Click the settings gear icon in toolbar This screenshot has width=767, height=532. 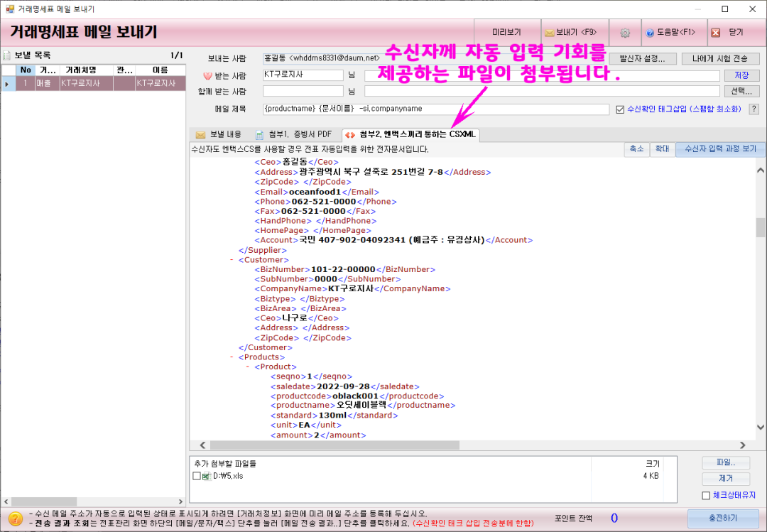pyautogui.click(x=625, y=33)
